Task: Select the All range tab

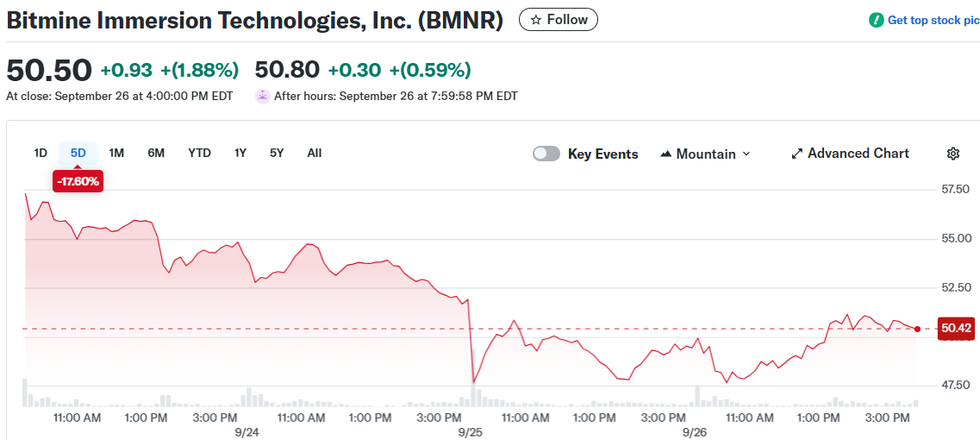Action: 315,153
